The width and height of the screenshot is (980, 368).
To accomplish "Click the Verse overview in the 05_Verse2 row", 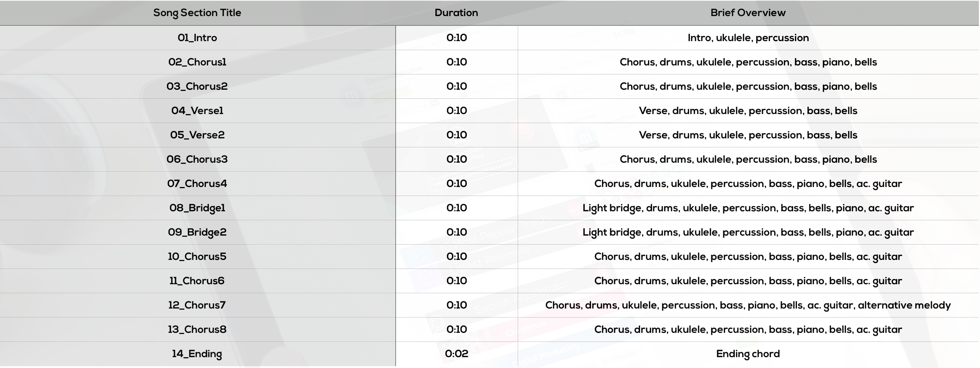I will (x=748, y=135).
